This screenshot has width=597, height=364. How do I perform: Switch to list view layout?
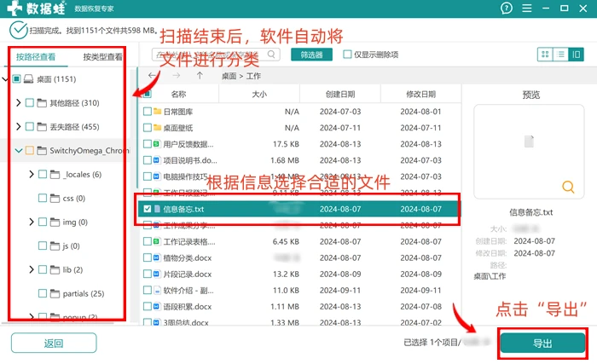[x=560, y=55]
